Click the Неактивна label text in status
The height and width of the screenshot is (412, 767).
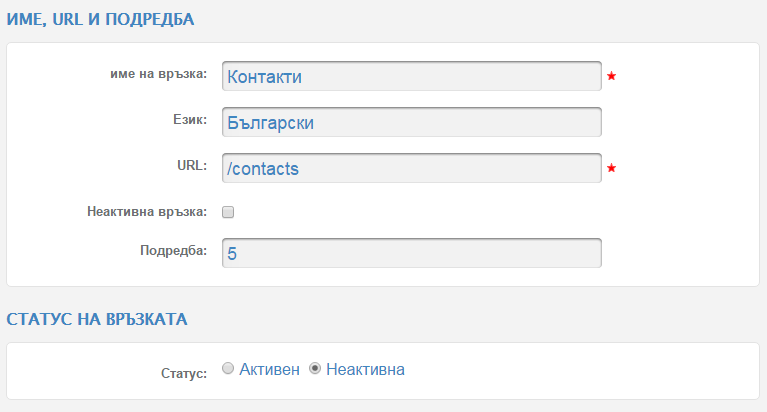pos(365,369)
